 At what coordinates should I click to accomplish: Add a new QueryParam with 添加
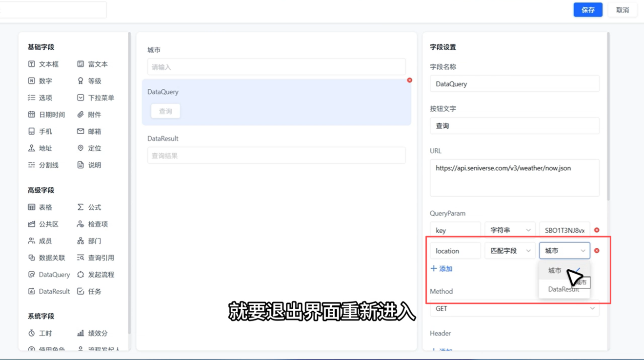pyautogui.click(x=442, y=269)
